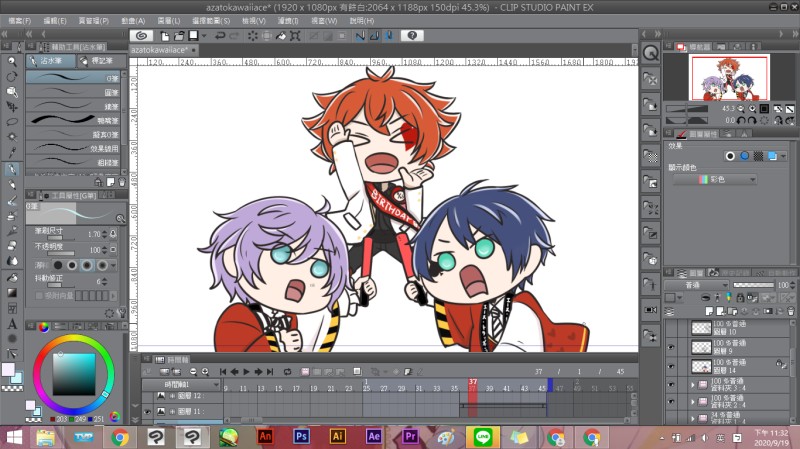Jump to last frame in timeline
This screenshot has width=800, height=449.
tap(270, 372)
